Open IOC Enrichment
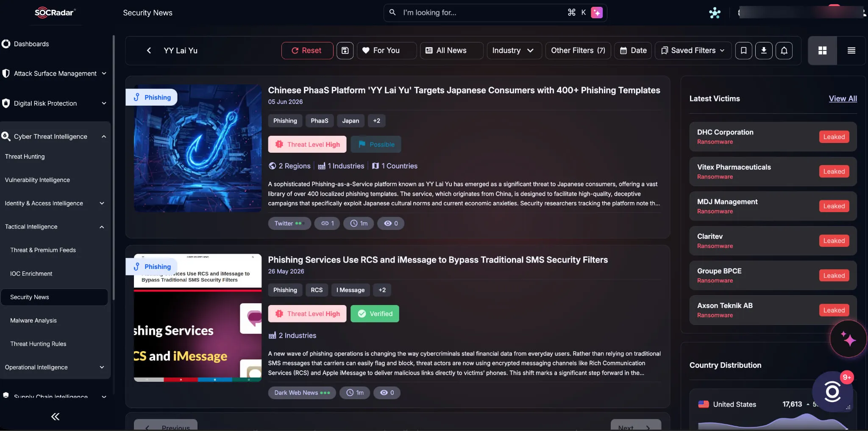 coord(31,274)
